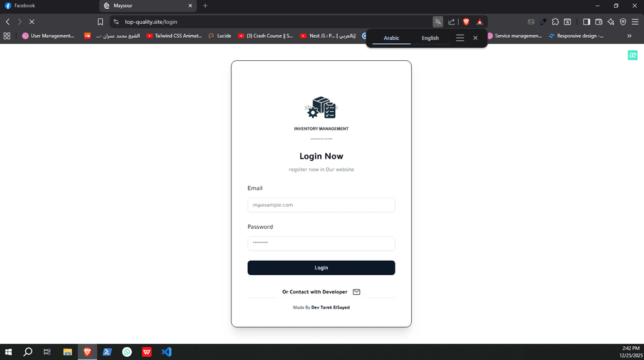Screen dimensions: 644x360
Task: Toggle the browser sidebar panel icon
Action: coord(587,22)
